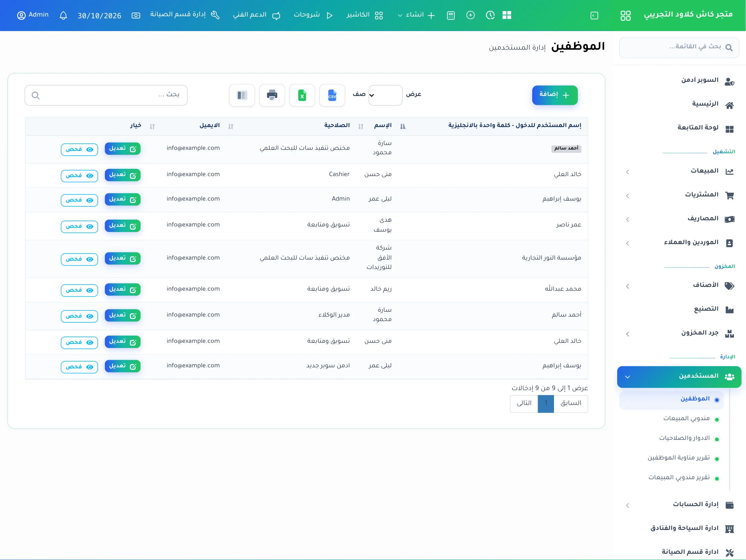Open الرئيسية home in sidebar

[x=679, y=104]
